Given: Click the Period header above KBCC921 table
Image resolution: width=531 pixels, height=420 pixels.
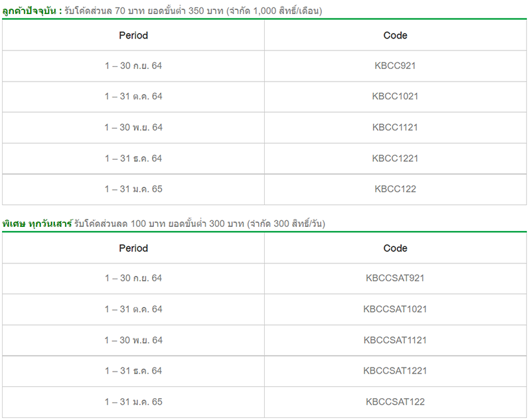Looking at the screenshot, I should pos(133,35).
